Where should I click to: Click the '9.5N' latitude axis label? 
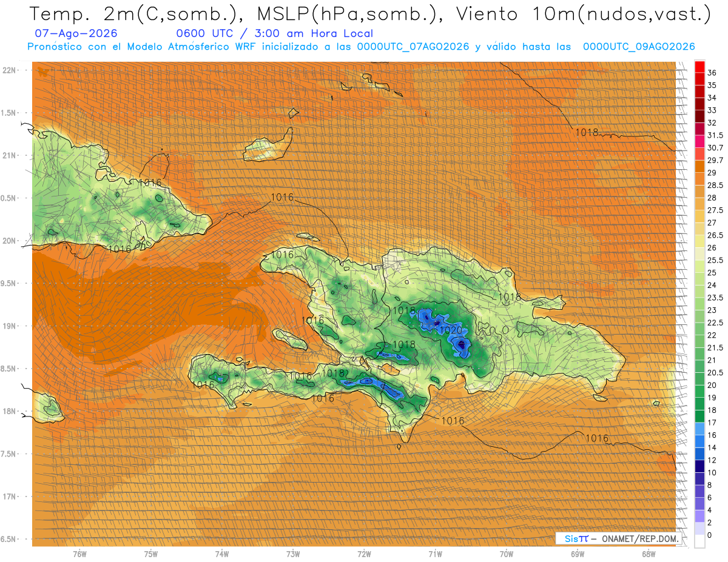coord(9,284)
